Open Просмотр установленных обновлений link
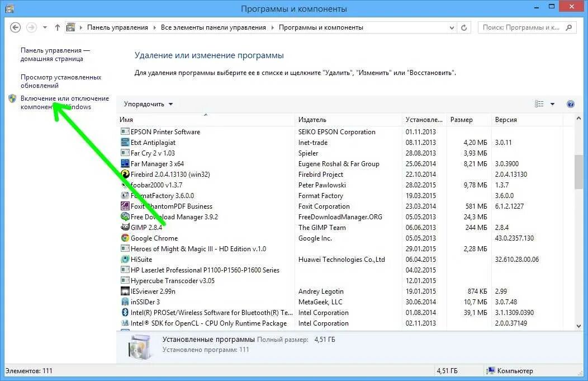Viewport: 588px width, 381px height. click(x=61, y=81)
